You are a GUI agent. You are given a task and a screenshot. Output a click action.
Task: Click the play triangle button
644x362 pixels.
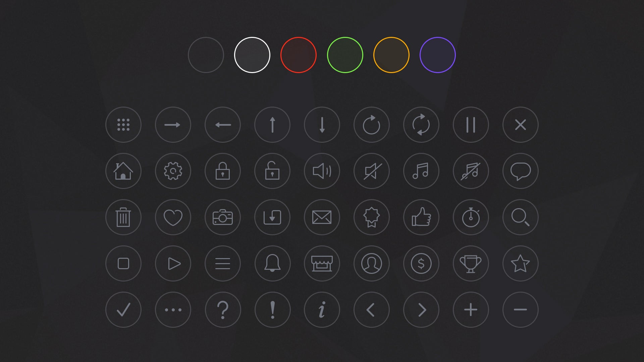[x=173, y=263]
